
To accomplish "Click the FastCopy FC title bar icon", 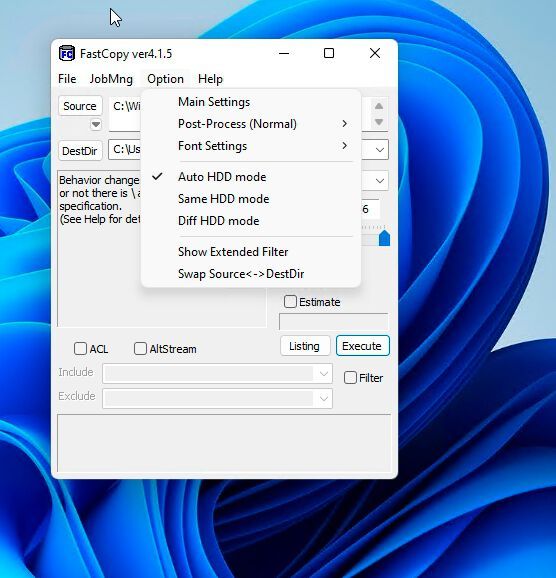I will (67, 54).
